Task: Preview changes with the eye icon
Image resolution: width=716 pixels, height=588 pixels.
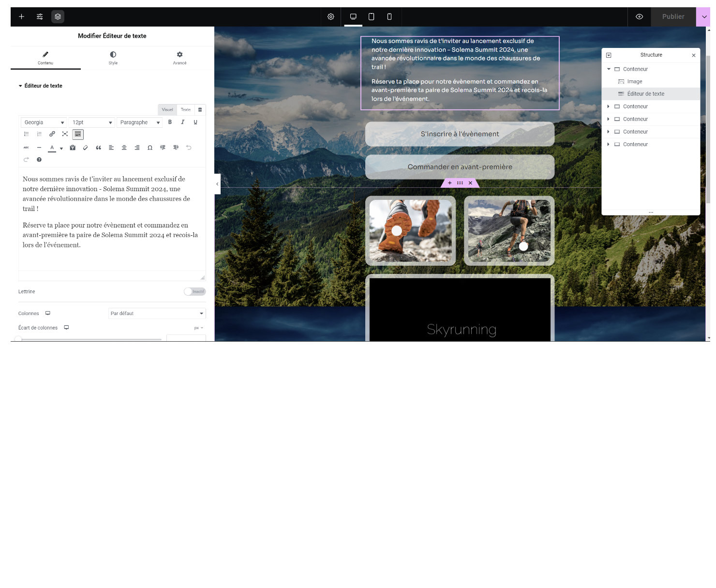Action: 639,16
